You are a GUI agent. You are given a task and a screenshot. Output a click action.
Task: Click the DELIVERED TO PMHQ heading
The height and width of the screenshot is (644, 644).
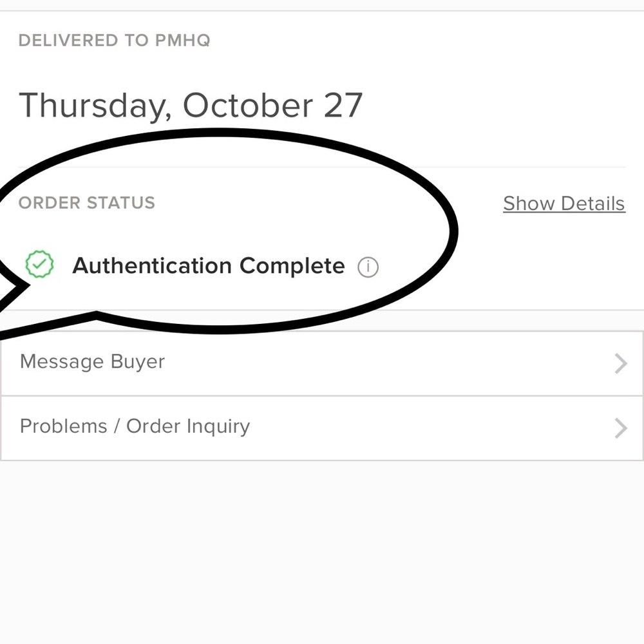coord(114,41)
